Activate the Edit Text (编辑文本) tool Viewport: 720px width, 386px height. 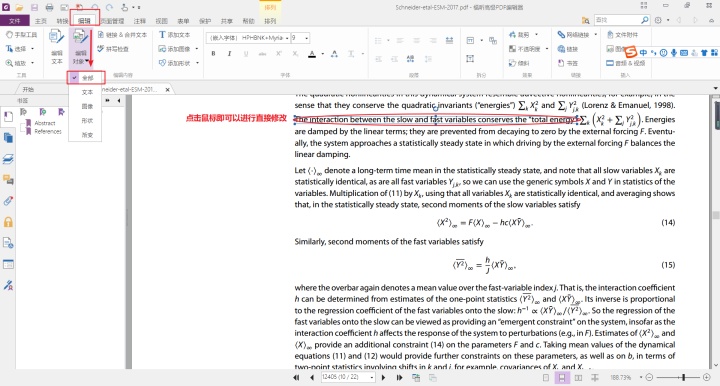point(56,48)
